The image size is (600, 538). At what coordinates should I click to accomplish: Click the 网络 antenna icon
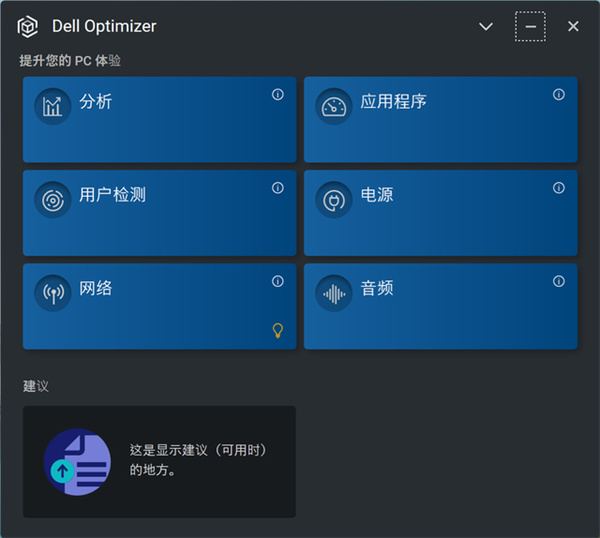pyautogui.click(x=52, y=292)
